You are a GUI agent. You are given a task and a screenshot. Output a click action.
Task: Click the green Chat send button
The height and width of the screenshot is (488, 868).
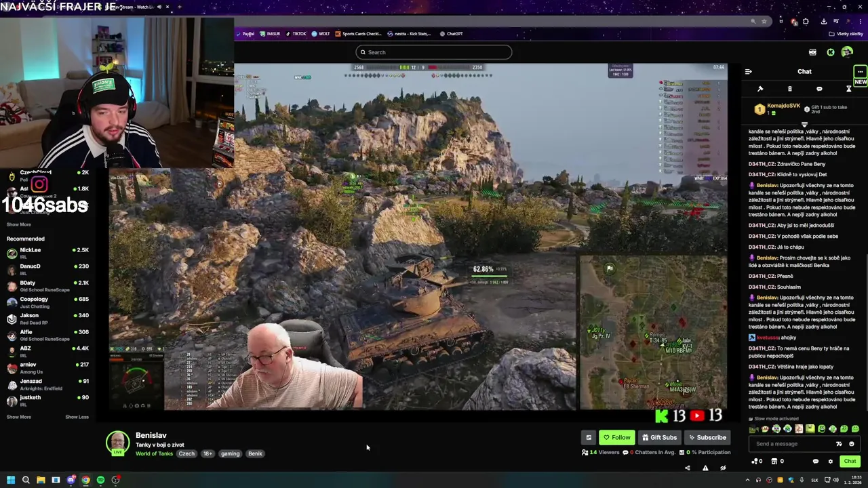pos(850,461)
